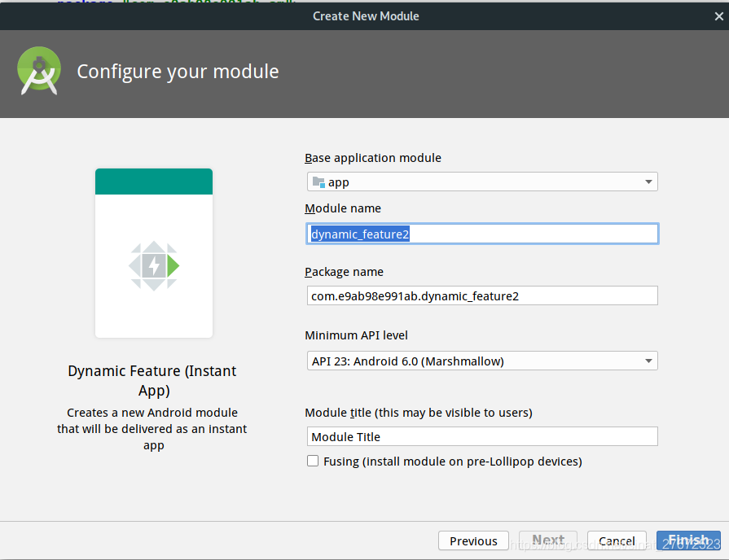Expand the Base application module arrow

tap(648, 182)
